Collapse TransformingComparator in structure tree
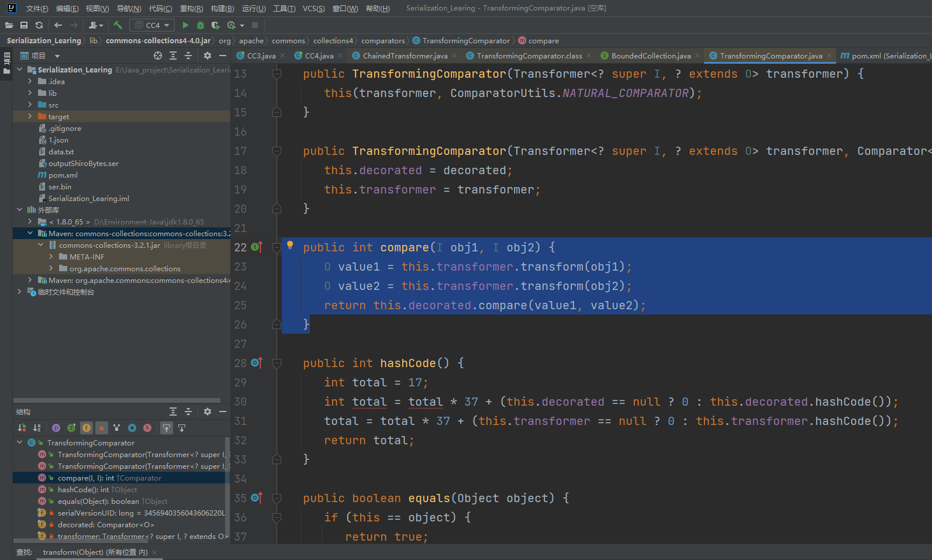Image resolution: width=932 pixels, height=560 pixels. (x=19, y=443)
